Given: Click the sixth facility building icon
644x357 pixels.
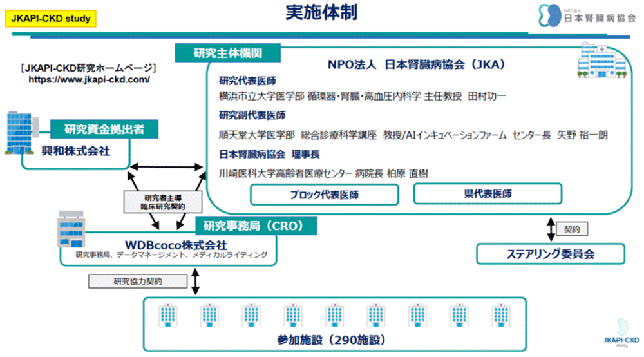Looking at the screenshot, I should tap(376, 316).
